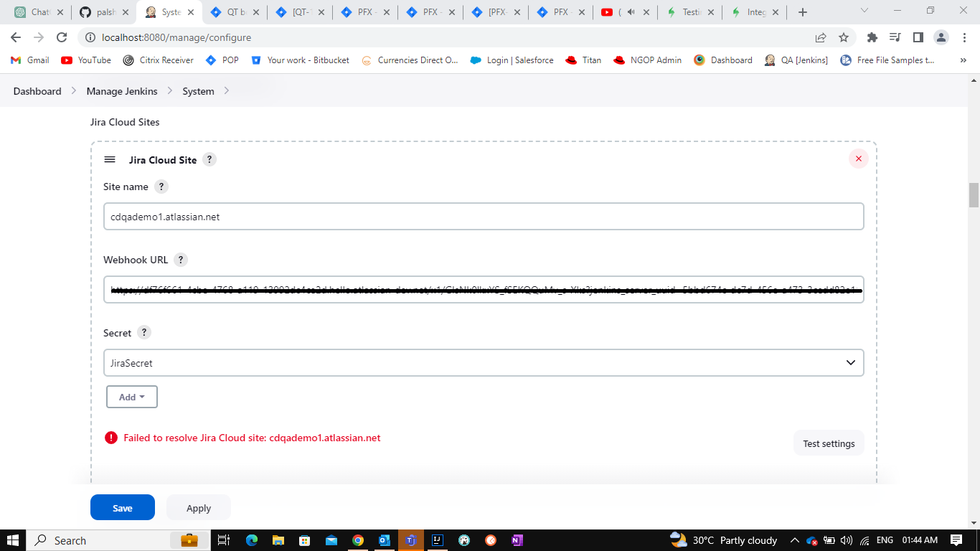This screenshot has width=980, height=551.
Task: Open the Webhook URL help tooltip
Action: (180, 260)
